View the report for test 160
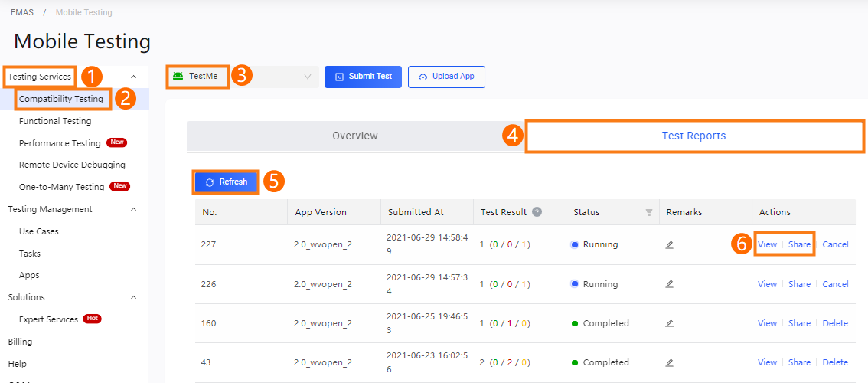The width and height of the screenshot is (868, 383). pyautogui.click(x=767, y=323)
